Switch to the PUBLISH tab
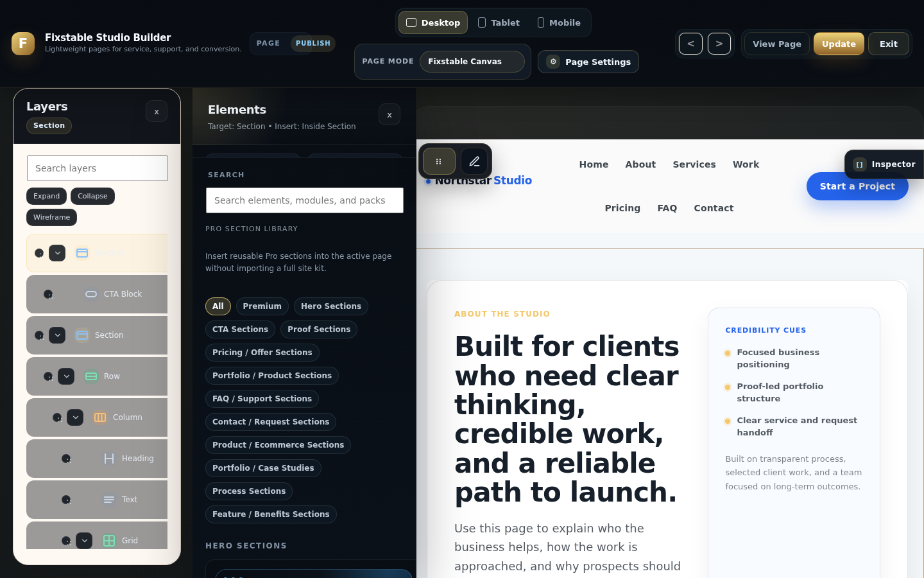 [313, 44]
